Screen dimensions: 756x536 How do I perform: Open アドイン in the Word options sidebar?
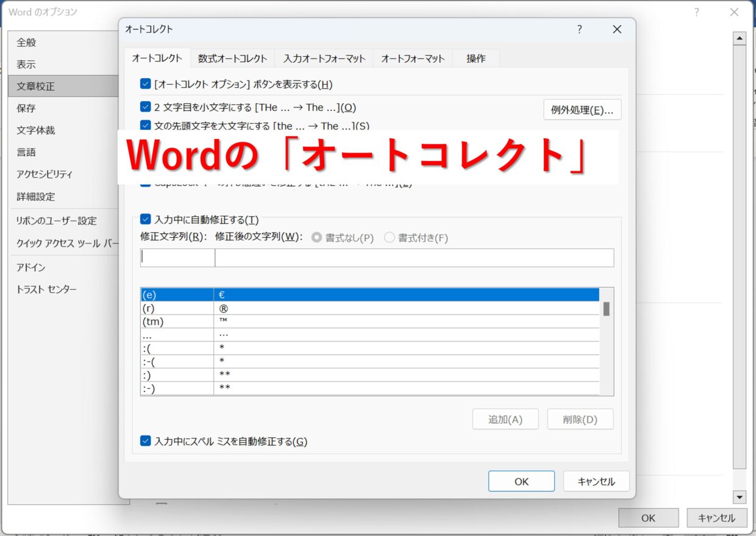click(63, 268)
